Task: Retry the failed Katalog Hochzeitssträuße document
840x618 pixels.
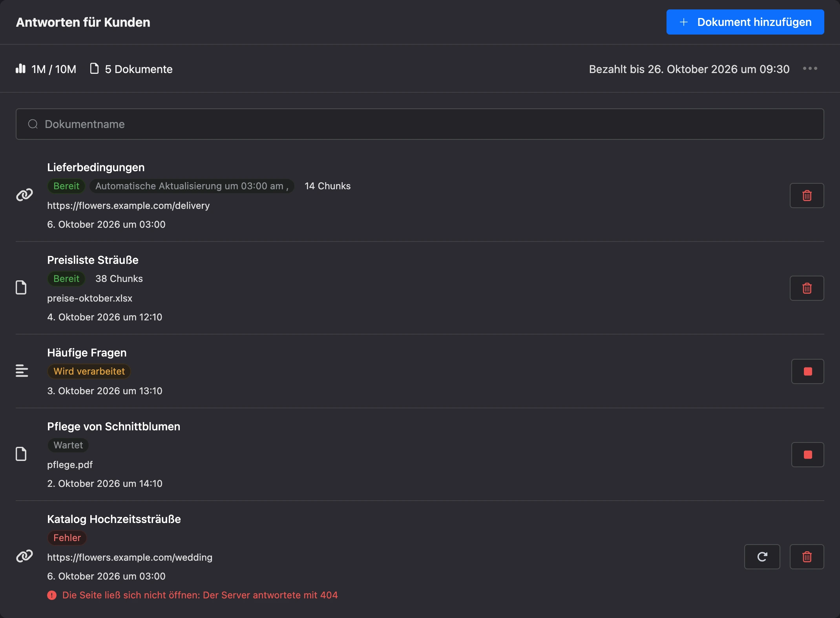Action: (762, 557)
